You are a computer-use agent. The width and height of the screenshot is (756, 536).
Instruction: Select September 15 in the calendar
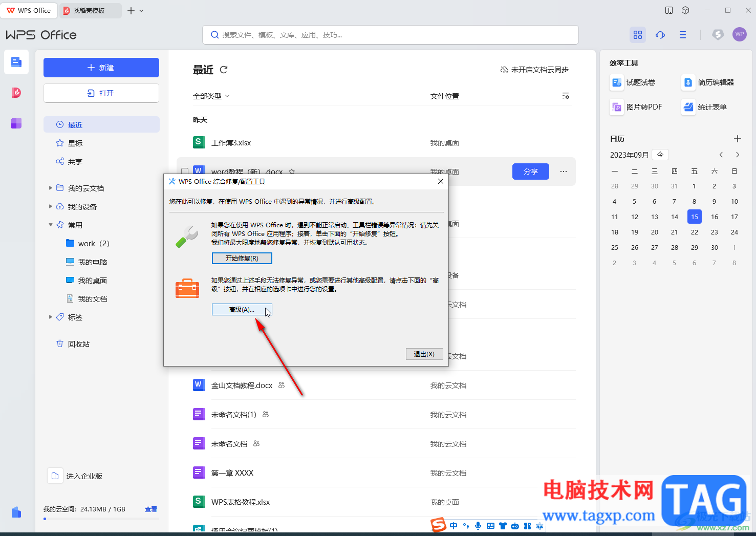(695, 217)
